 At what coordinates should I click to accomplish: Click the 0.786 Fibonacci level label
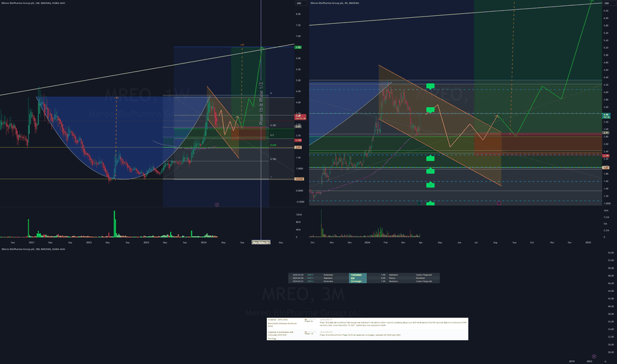click(x=273, y=159)
